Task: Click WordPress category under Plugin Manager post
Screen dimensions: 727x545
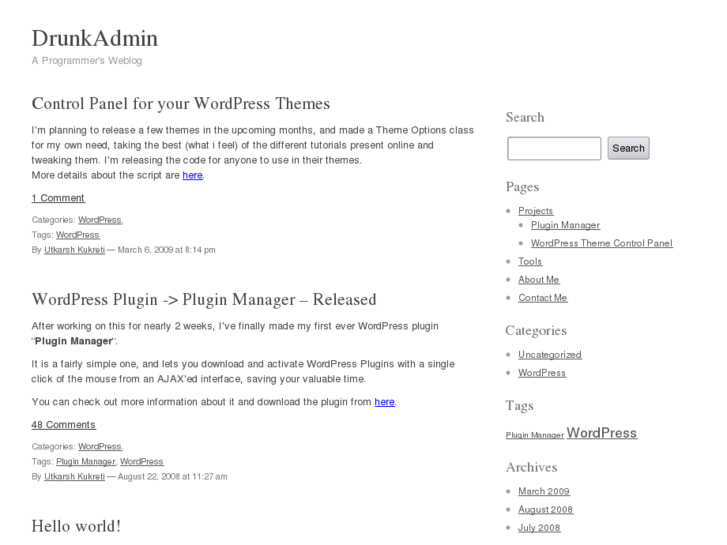Action: [x=100, y=446]
